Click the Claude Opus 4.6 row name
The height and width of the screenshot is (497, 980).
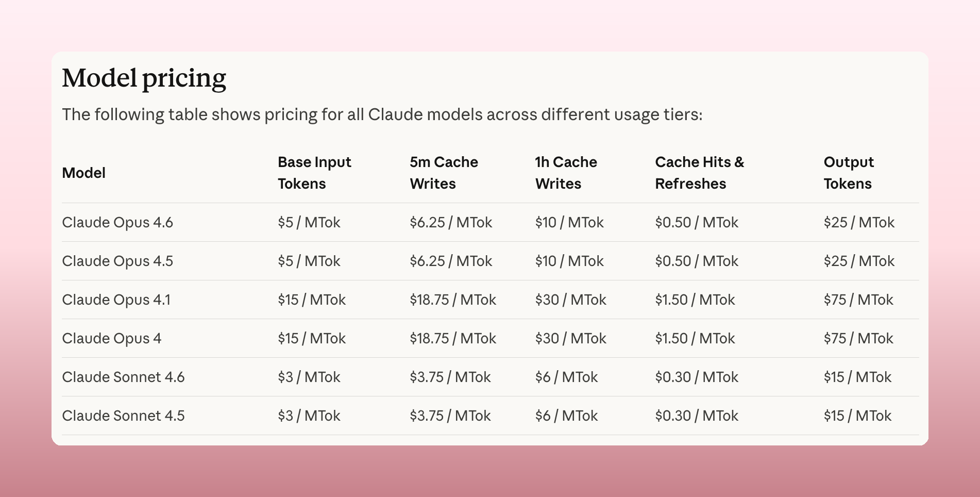tap(117, 222)
